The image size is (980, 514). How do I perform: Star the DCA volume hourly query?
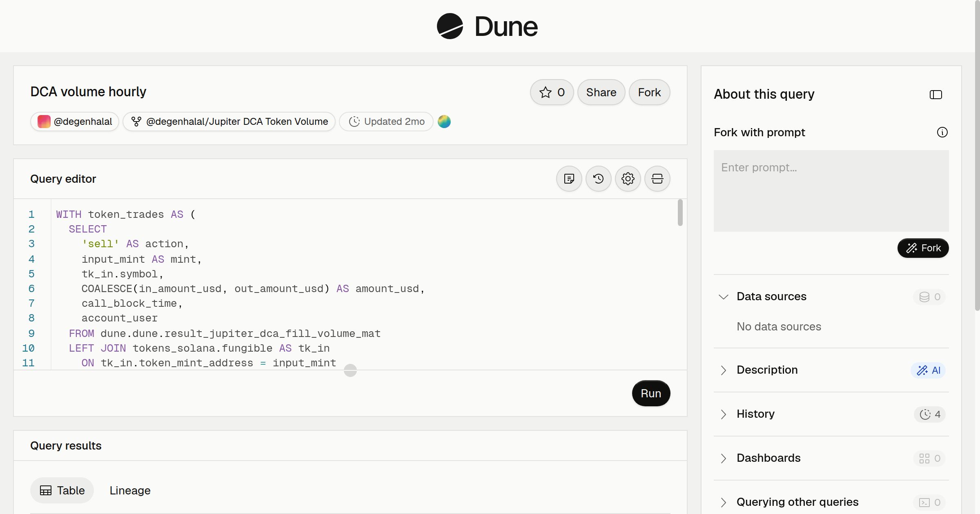tap(552, 92)
